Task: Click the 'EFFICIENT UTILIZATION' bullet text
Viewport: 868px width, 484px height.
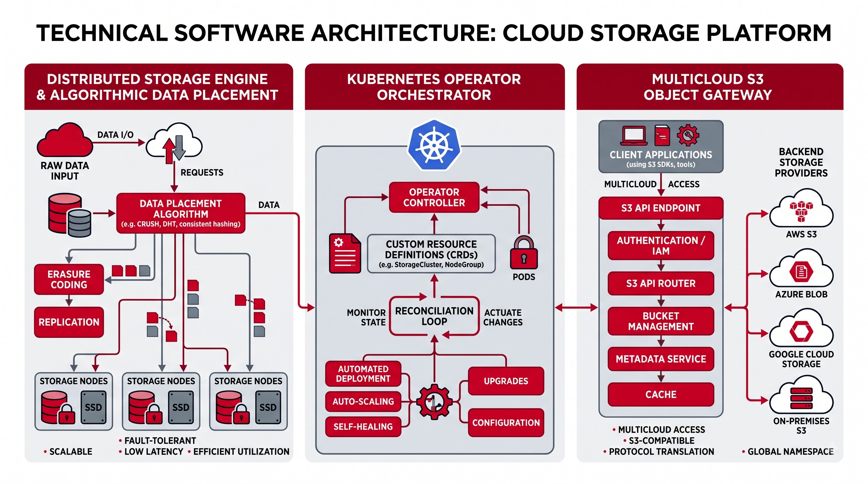Action: pyautogui.click(x=241, y=452)
